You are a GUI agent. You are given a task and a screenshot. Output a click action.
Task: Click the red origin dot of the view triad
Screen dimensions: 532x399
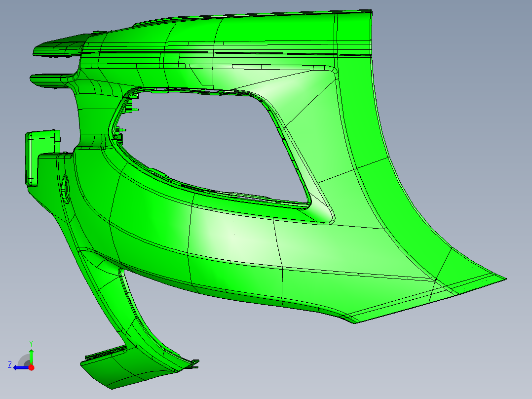(31, 367)
